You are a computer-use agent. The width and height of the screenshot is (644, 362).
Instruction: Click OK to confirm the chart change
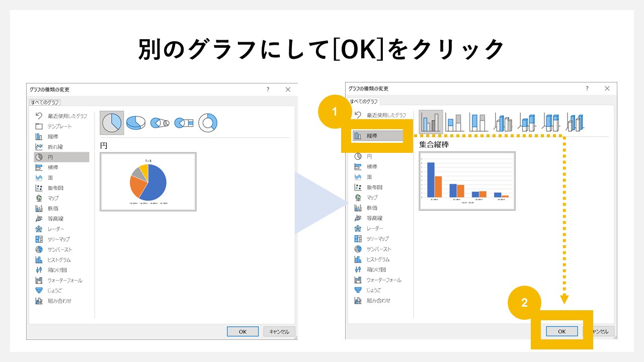[561, 331]
